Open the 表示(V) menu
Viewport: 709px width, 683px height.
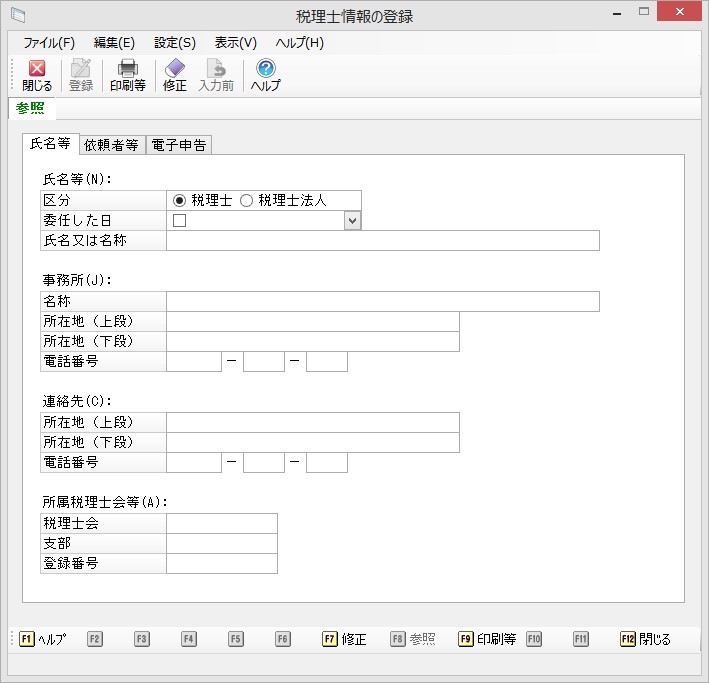tap(235, 43)
